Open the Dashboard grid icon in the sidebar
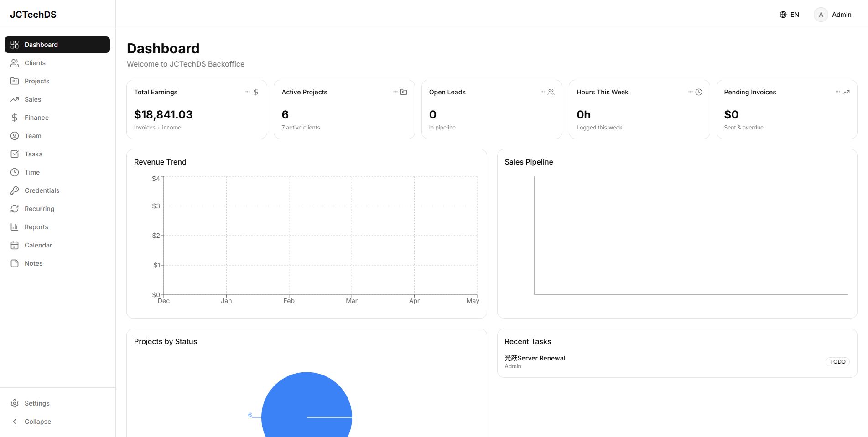Viewport: 868px width, 437px height. [15, 45]
